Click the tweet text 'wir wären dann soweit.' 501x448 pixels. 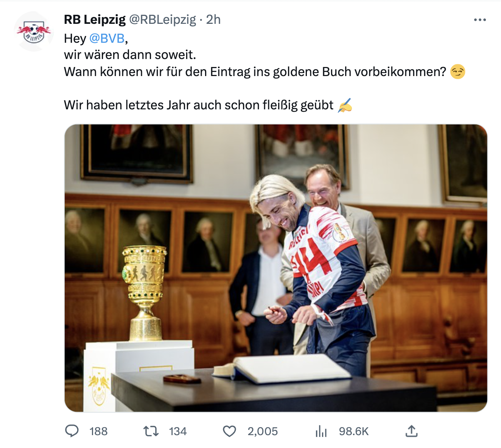[130, 55]
